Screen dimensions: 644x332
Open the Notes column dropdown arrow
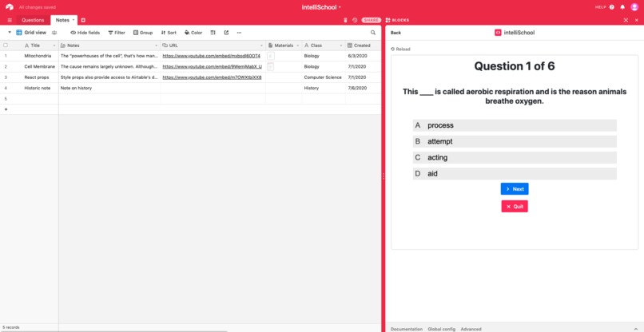tap(156, 45)
